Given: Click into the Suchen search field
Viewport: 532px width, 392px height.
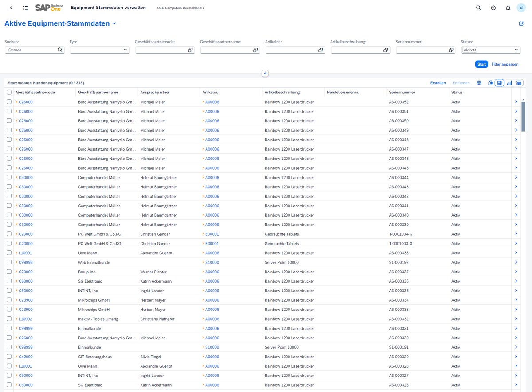Looking at the screenshot, I should [31, 50].
